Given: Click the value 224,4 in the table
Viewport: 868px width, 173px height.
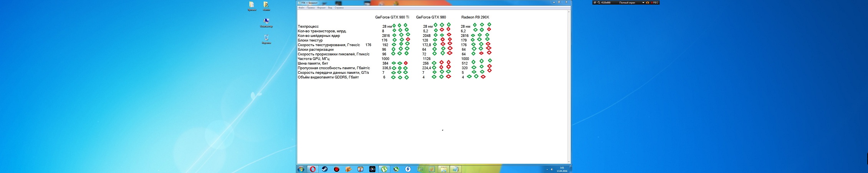Looking at the screenshot, I should [426, 68].
